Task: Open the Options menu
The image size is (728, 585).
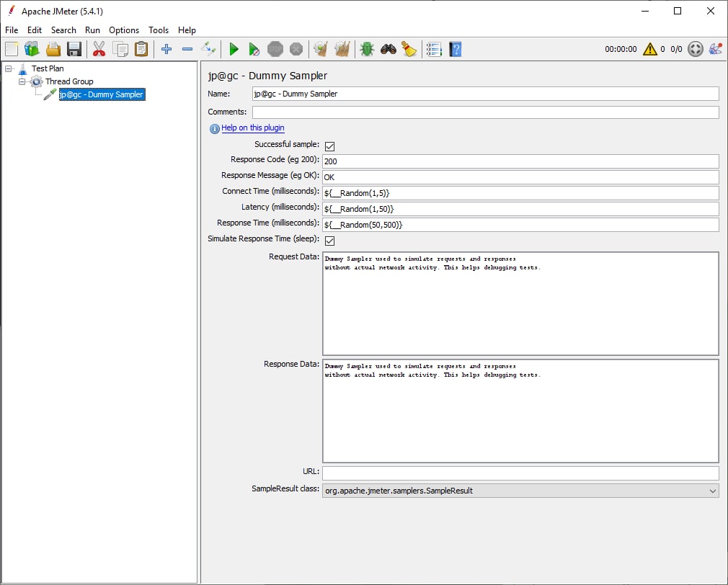Action: (x=124, y=30)
